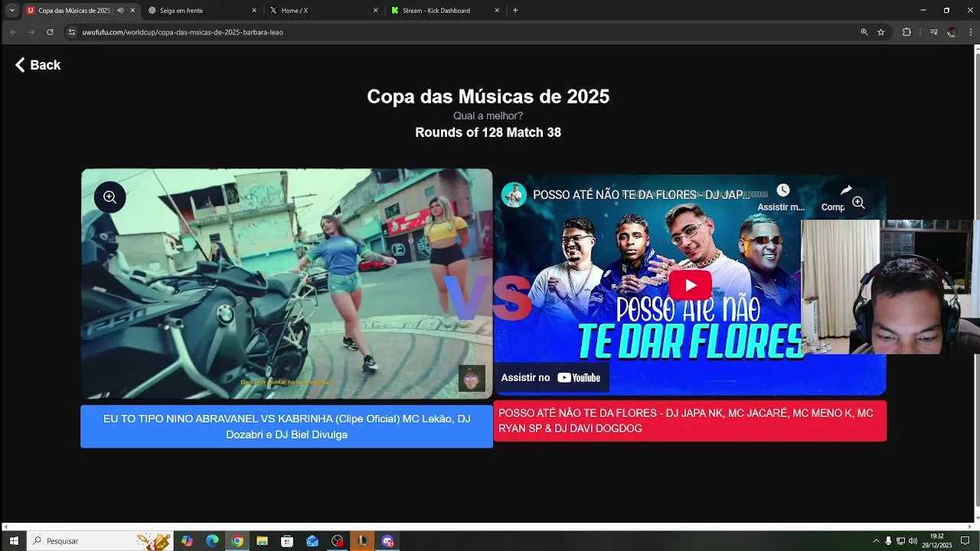980x551 pixels.
Task: Open Microsoft Edge from the taskbar
Action: point(212,541)
